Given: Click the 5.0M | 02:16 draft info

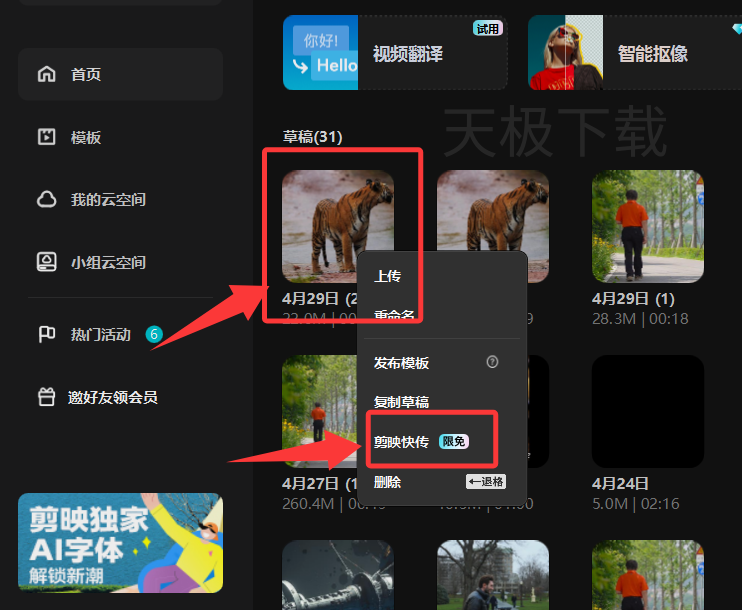Looking at the screenshot, I should 636,504.
